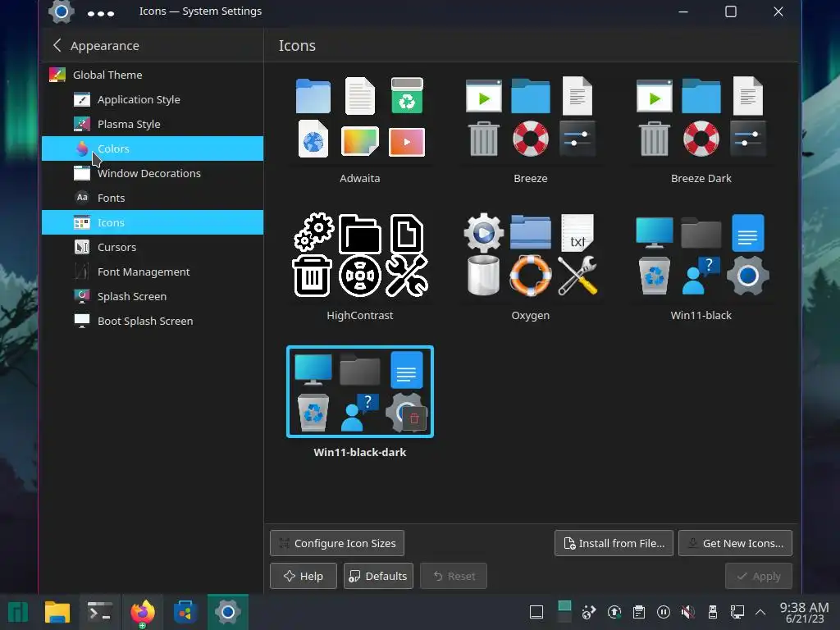Screen dimensions: 840x630
Task: Click the teal pager widget in the tray
Action: tap(564, 612)
